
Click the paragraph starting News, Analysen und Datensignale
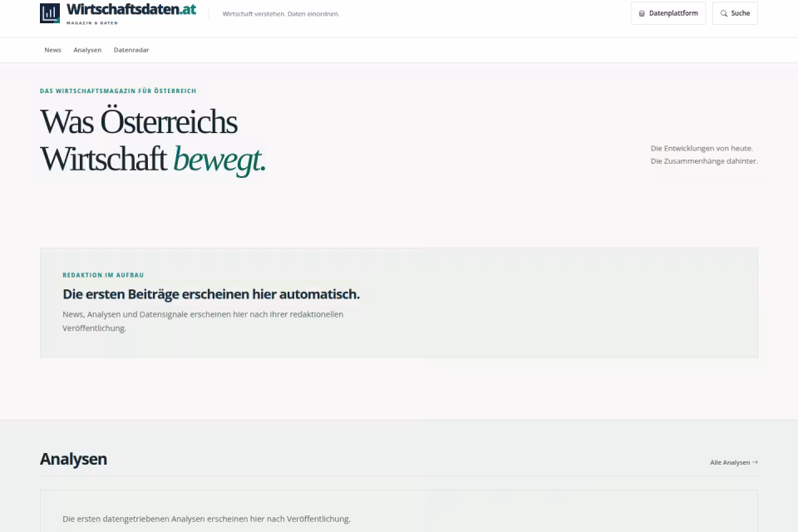click(x=203, y=321)
